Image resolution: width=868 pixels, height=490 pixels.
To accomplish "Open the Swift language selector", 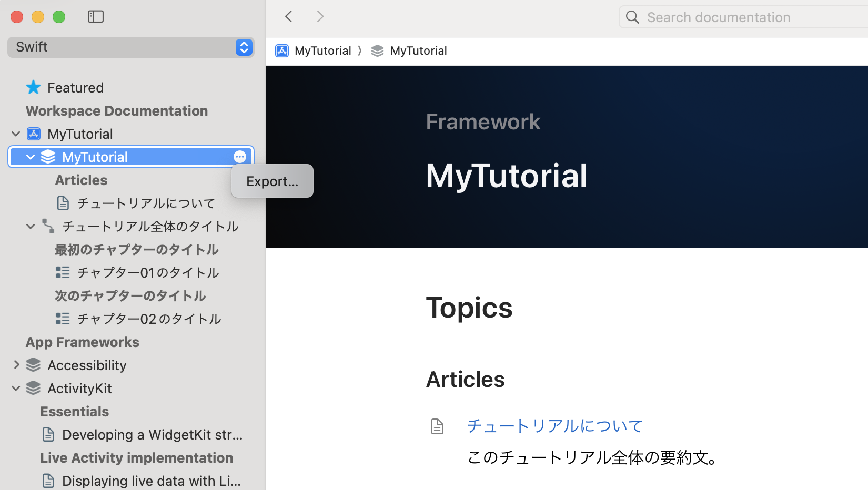I will (244, 47).
